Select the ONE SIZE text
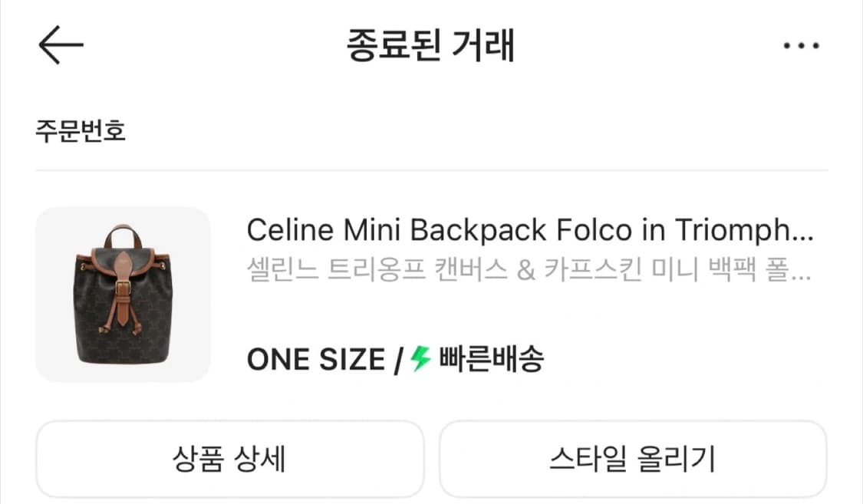 pos(316,359)
